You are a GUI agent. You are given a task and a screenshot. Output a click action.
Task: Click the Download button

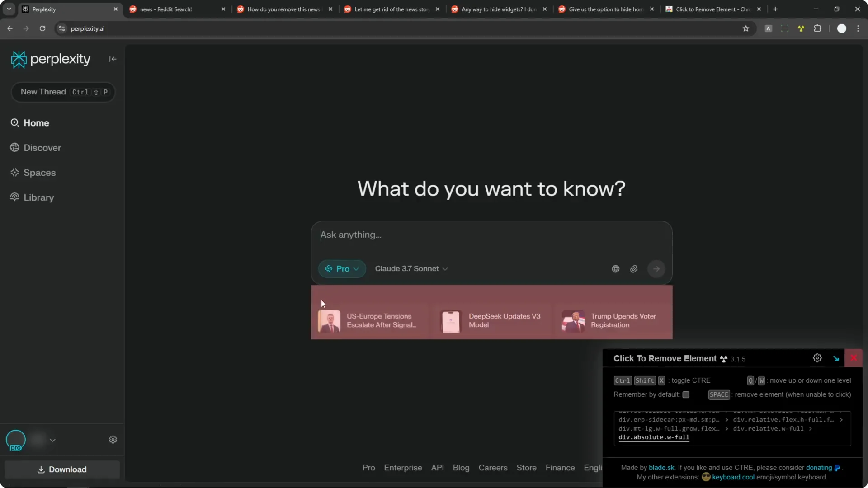pyautogui.click(x=62, y=469)
